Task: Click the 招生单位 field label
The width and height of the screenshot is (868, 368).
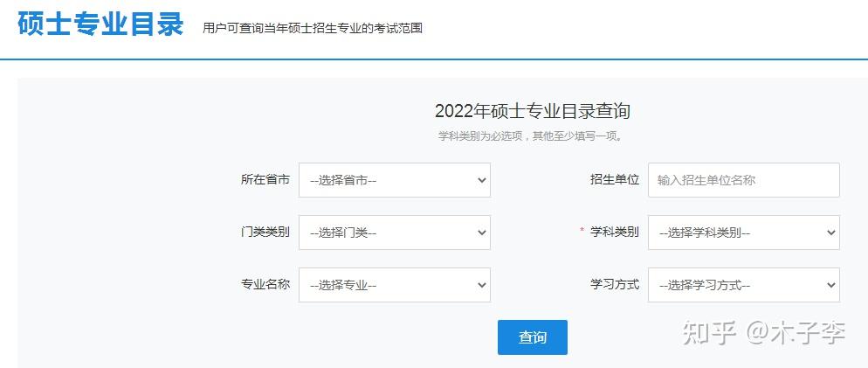Action: click(x=615, y=180)
